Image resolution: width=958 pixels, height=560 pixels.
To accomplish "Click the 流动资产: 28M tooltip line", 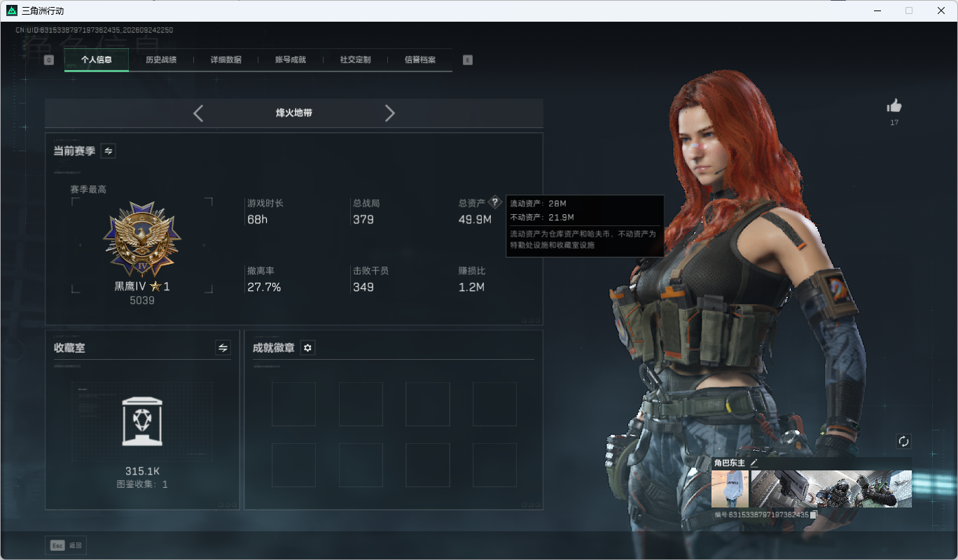I will 538,204.
